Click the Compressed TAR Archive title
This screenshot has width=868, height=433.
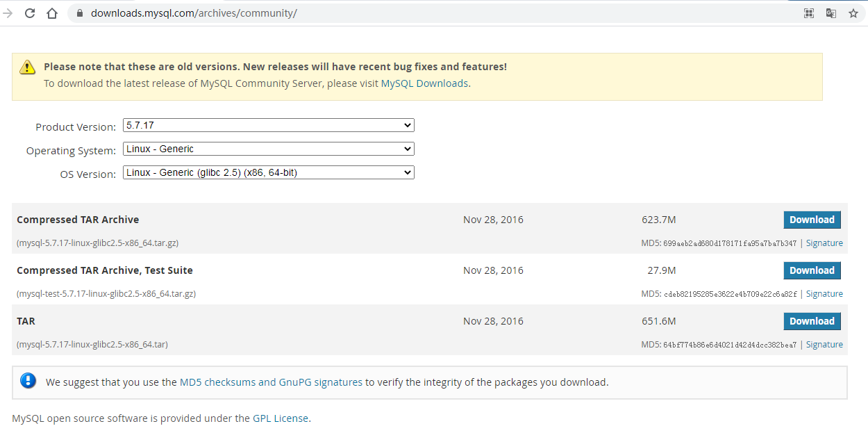78,220
